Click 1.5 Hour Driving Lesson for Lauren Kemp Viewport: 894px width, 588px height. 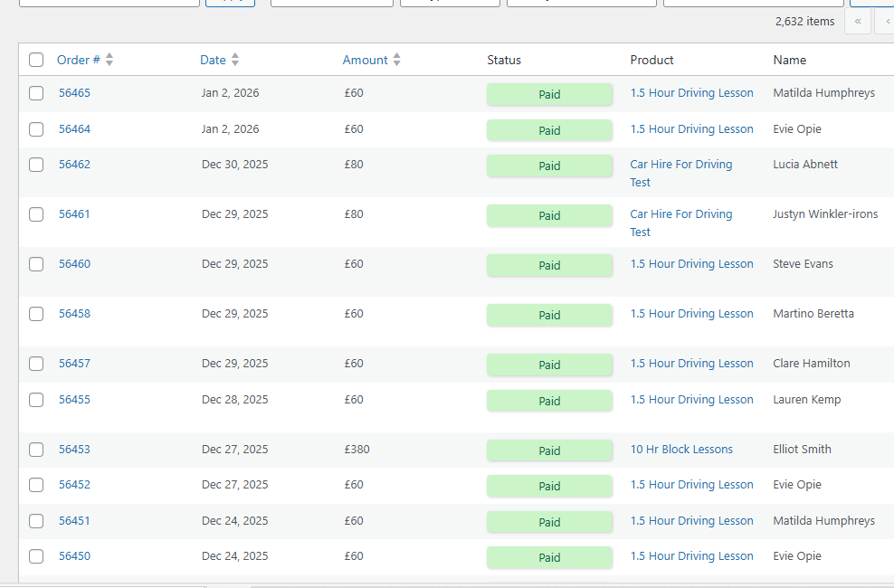pos(691,400)
